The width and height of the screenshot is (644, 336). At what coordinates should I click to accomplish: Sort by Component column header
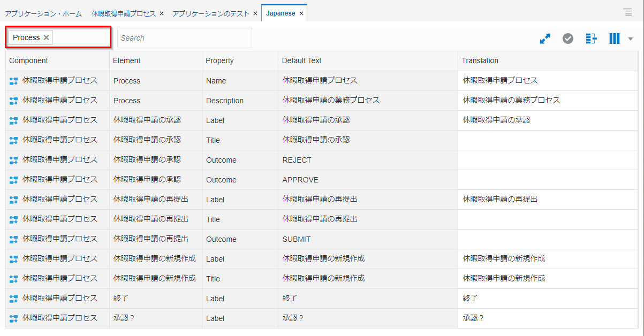tap(28, 60)
